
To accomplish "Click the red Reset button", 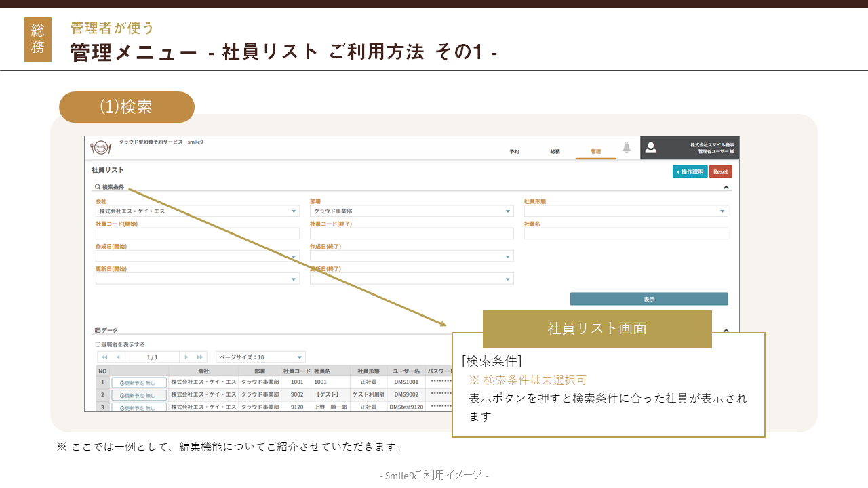I will 721,171.
